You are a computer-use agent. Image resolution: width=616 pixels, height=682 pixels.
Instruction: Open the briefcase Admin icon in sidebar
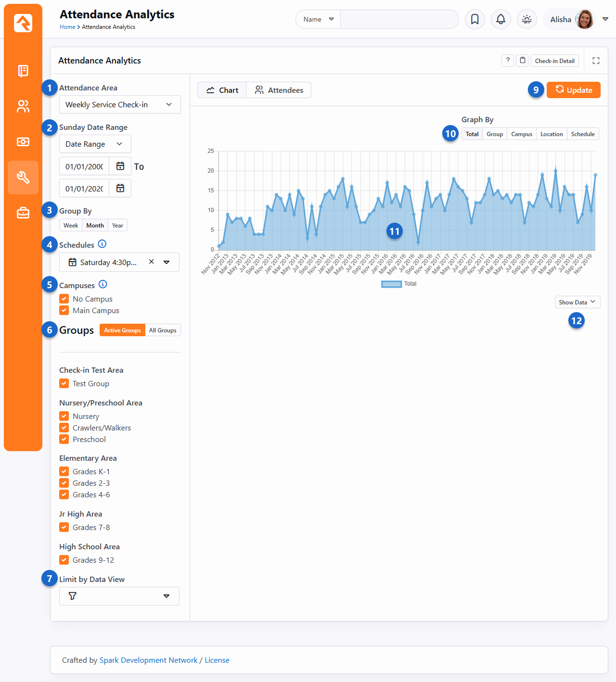tap(23, 213)
